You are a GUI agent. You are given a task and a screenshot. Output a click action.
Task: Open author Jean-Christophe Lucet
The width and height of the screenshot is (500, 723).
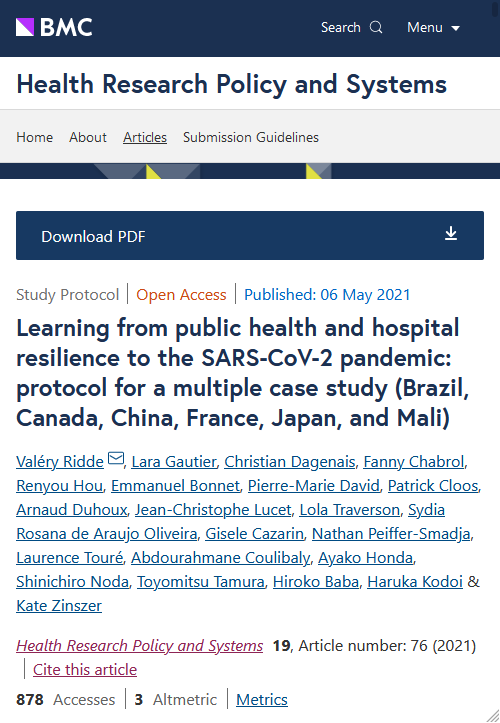[213, 510]
